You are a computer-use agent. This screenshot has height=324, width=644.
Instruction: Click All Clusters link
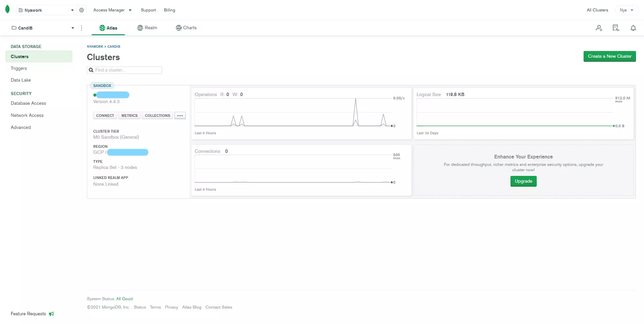click(597, 10)
